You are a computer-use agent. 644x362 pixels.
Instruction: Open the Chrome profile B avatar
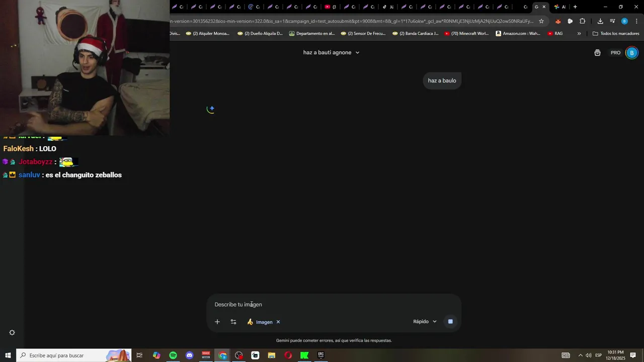click(624, 21)
